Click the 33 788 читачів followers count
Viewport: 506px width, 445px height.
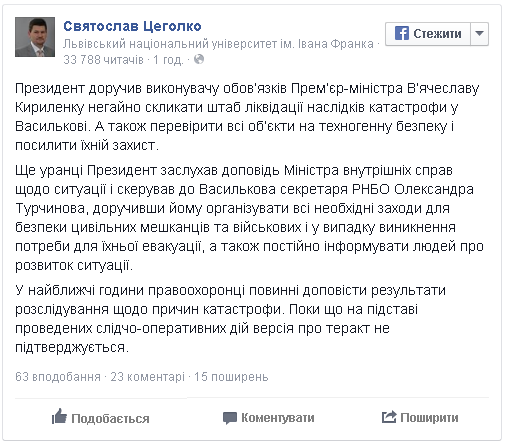click(x=103, y=60)
